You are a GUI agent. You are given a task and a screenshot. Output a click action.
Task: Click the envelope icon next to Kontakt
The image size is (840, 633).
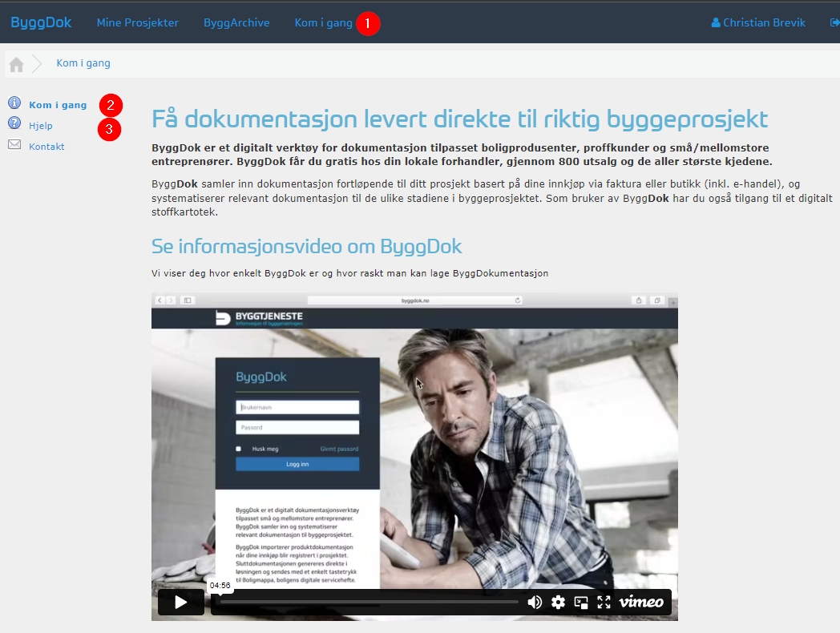click(14, 145)
